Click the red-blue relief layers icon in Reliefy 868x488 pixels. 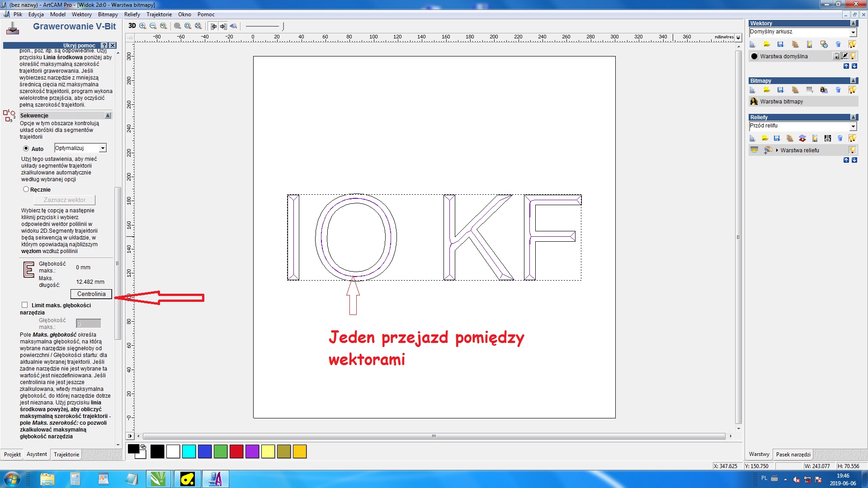pos(802,138)
